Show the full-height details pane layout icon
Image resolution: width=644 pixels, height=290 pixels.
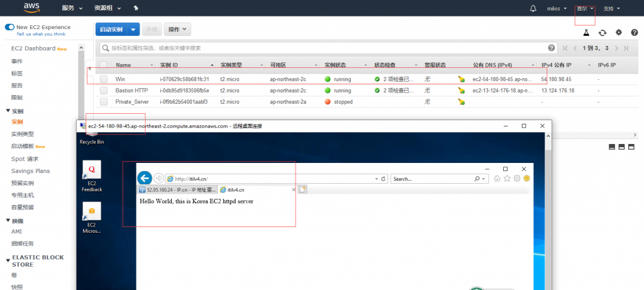click(631, 147)
